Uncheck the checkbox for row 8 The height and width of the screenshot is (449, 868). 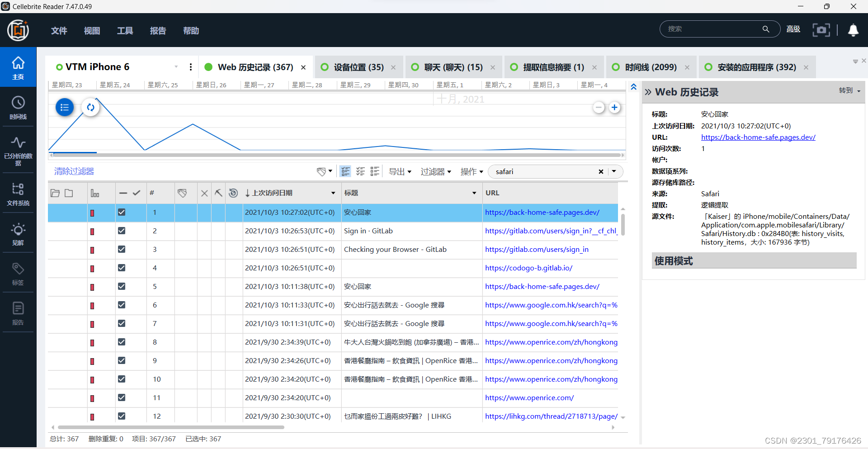coord(122,342)
